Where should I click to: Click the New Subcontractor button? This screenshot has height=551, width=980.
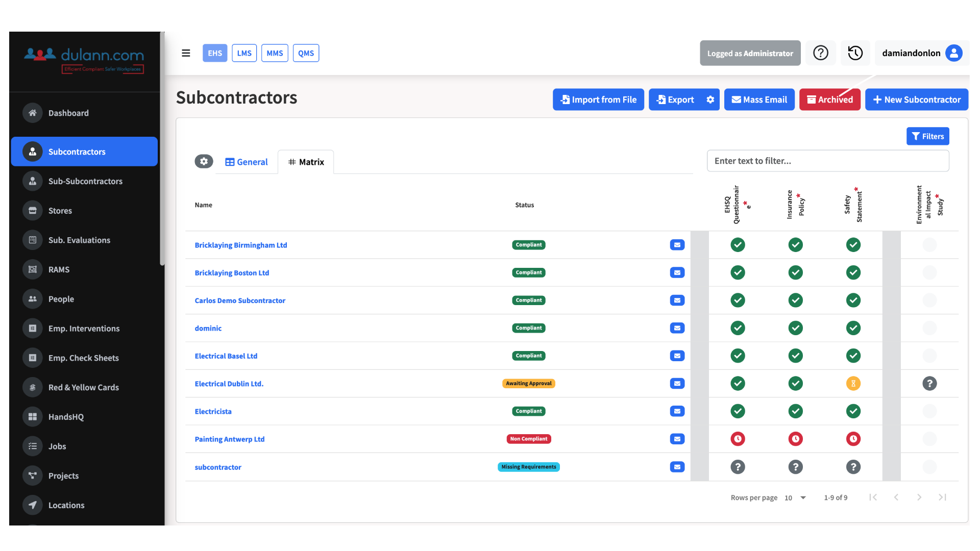click(x=916, y=100)
